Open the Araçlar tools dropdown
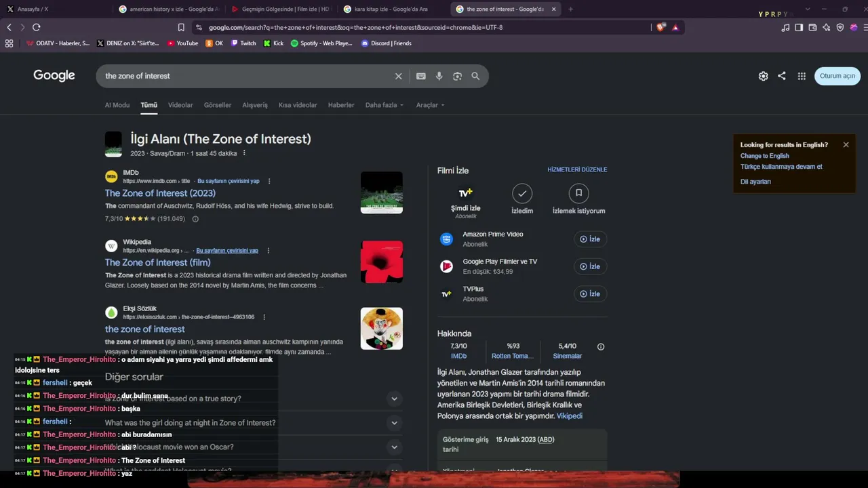868x488 pixels. 431,105
